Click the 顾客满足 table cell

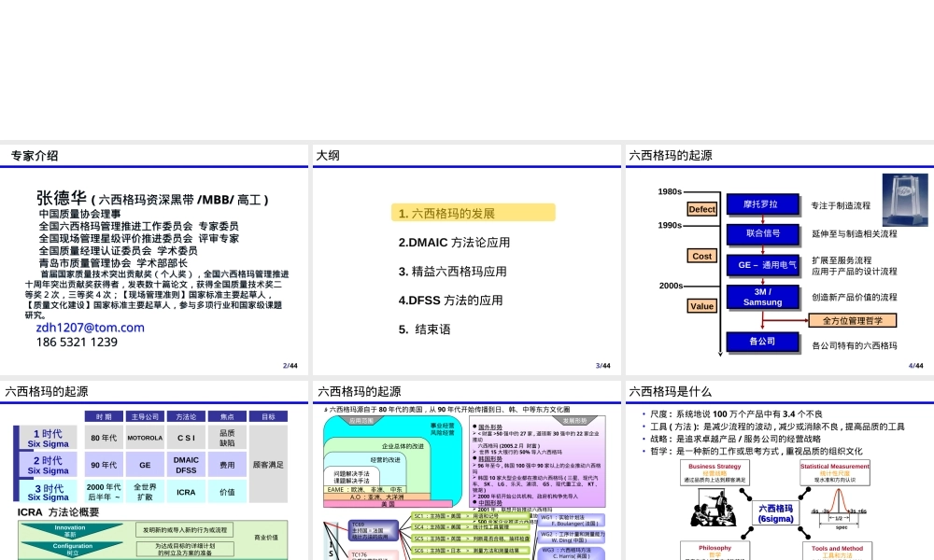268,465
